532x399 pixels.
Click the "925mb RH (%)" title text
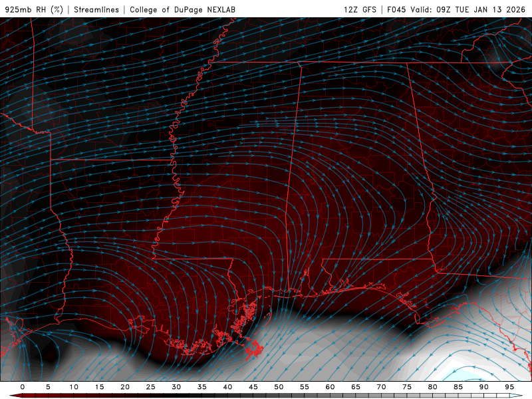click(35, 10)
